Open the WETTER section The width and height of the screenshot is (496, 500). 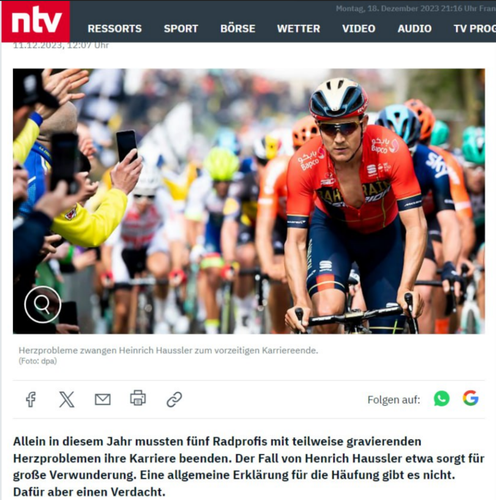click(x=299, y=29)
